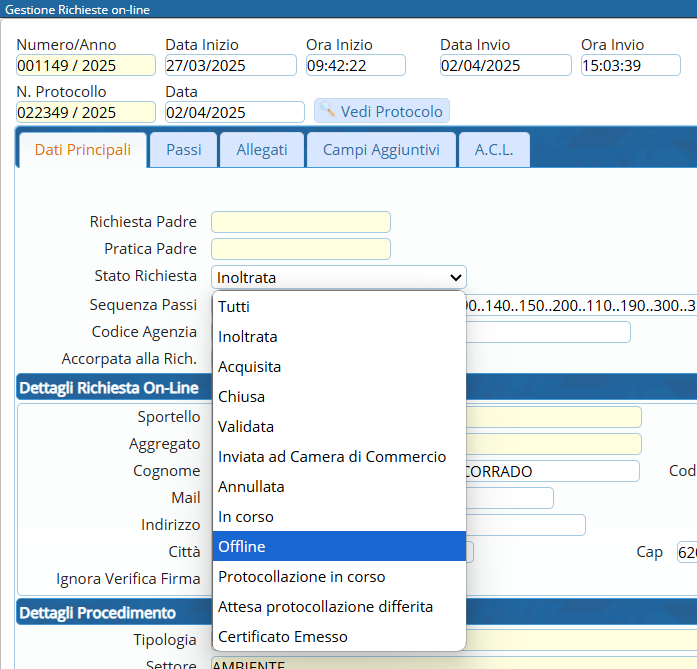697x669 pixels.
Task: Open the Allegati tab
Action: point(262,150)
